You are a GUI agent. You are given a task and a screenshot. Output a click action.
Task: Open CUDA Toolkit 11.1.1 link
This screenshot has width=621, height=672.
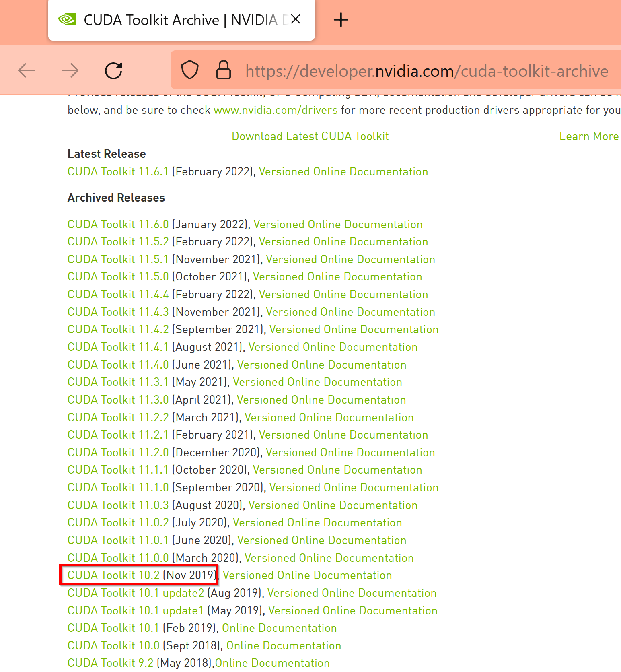(x=118, y=470)
